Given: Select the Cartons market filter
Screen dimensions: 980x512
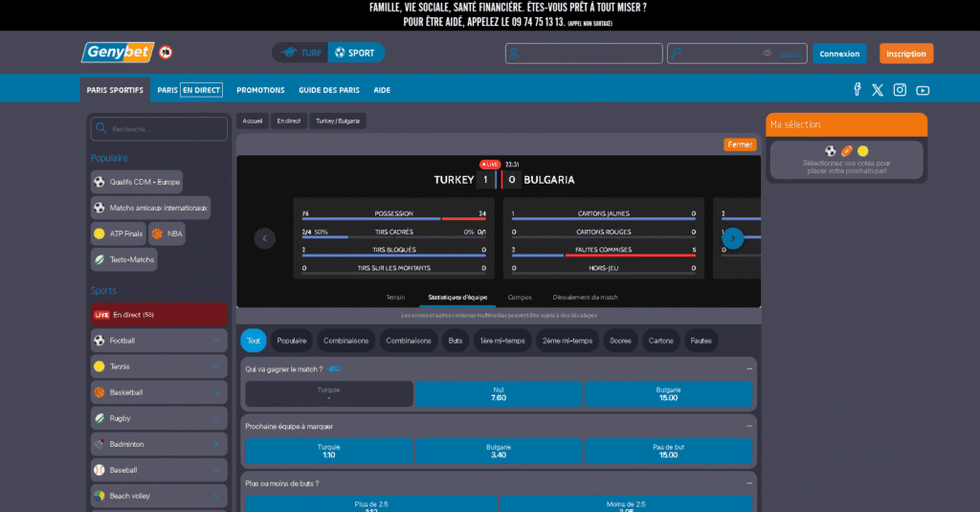Looking at the screenshot, I should point(660,341).
